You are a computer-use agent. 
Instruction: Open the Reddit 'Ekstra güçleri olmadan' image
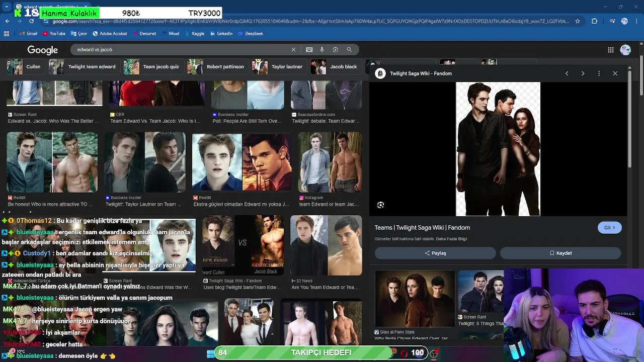click(x=242, y=162)
